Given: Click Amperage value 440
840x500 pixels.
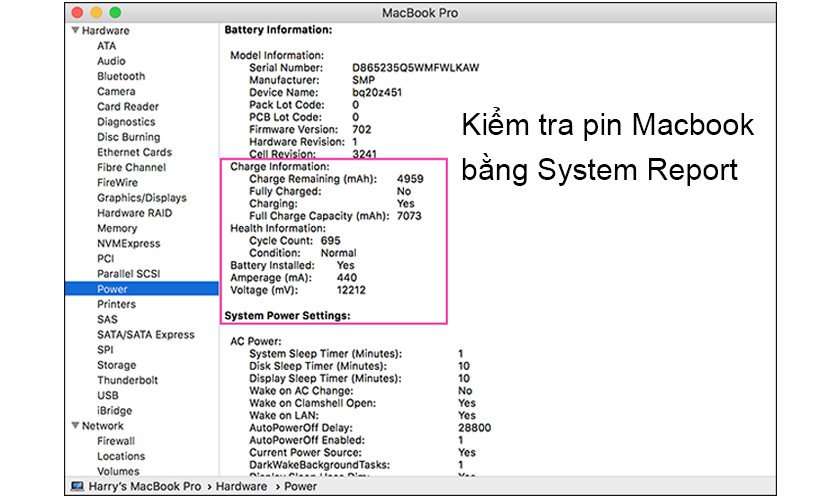Looking at the screenshot, I should [347, 278].
